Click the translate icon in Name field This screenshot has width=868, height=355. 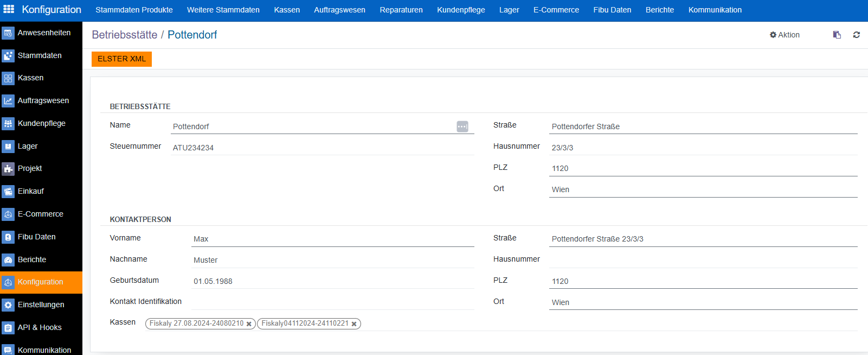[x=462, y=126]
